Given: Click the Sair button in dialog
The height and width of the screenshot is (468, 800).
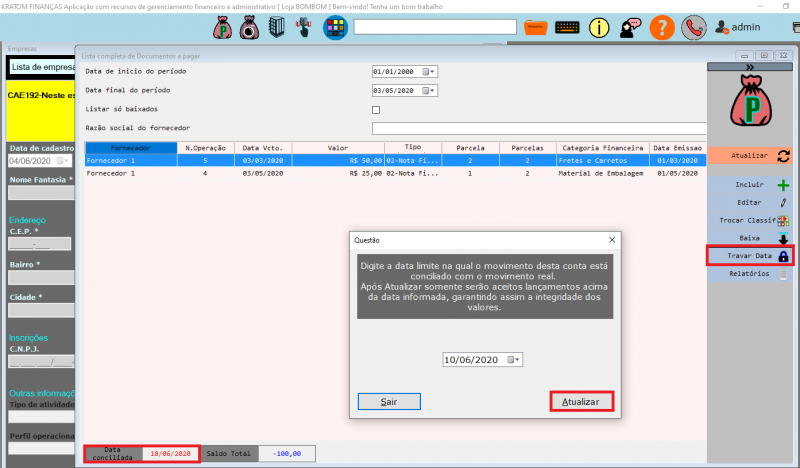Looking at the screenshot, I should [x=388, y=401].
